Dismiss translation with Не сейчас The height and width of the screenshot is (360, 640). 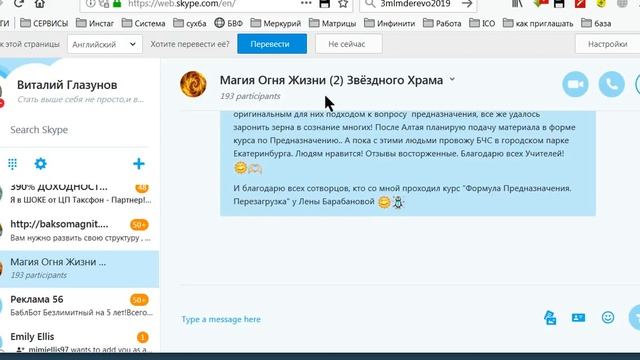click(349, 44)
